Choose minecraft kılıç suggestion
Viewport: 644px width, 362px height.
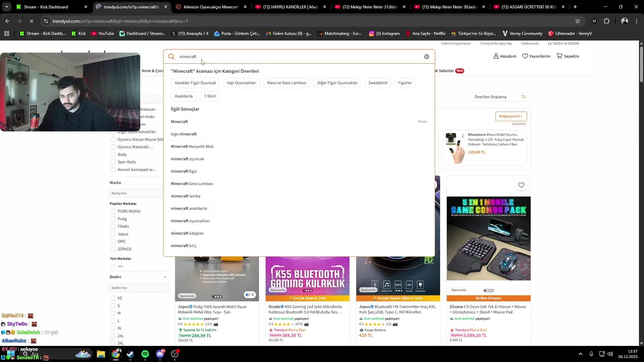click(x=299, y=246)
